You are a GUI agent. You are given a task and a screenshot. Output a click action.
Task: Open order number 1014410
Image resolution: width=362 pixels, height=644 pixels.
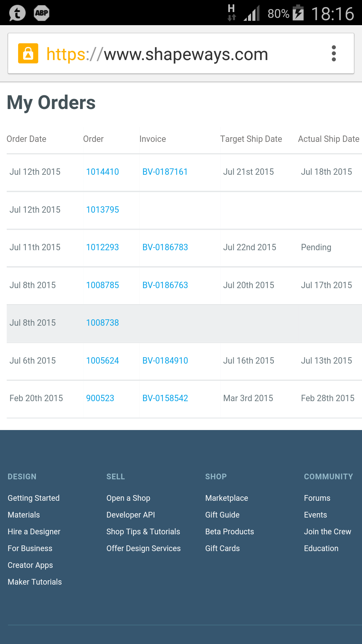pyautogui.click(x=102, y=172)
